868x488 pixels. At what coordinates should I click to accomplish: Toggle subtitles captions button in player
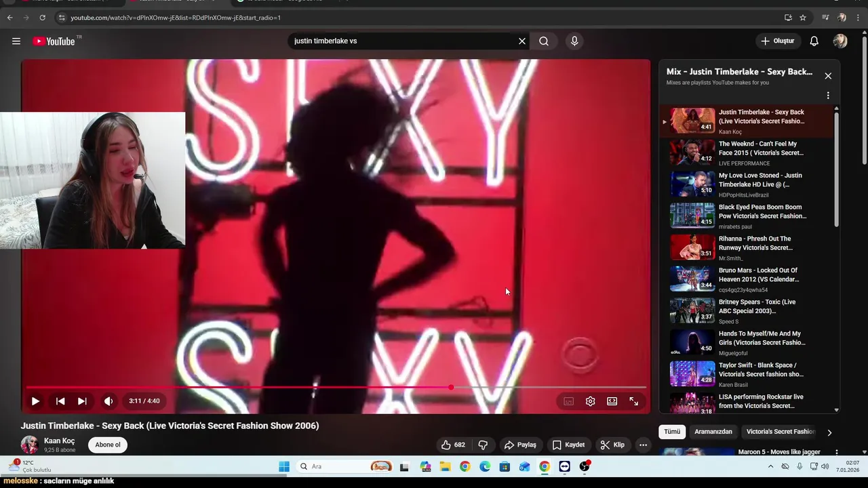(x=569, y=401)
